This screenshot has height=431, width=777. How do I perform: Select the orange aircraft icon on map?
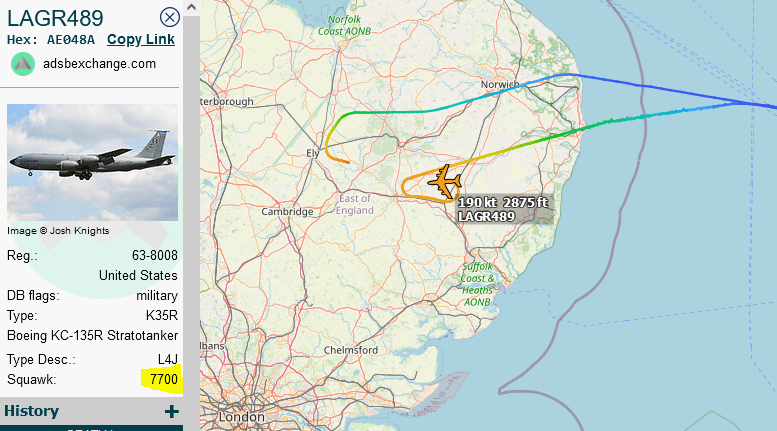[x=444, y=182]
